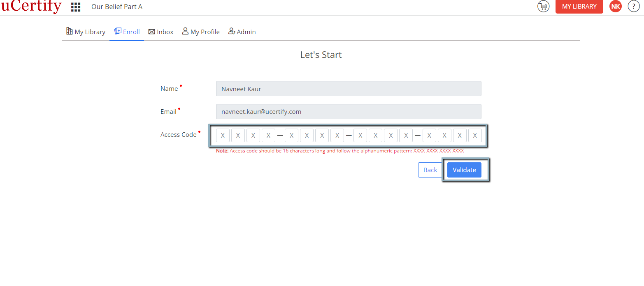Image resolution: width=644 pixels, height=286 pixels.
Task: Open the apps grid icon
Action: [76, 7]
